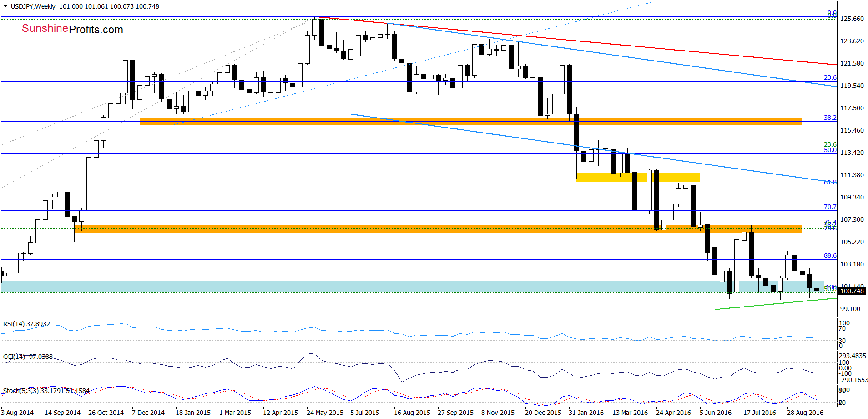
Task: Click the 1 Mar 2015 date label
Action: (x=235, y=413)
